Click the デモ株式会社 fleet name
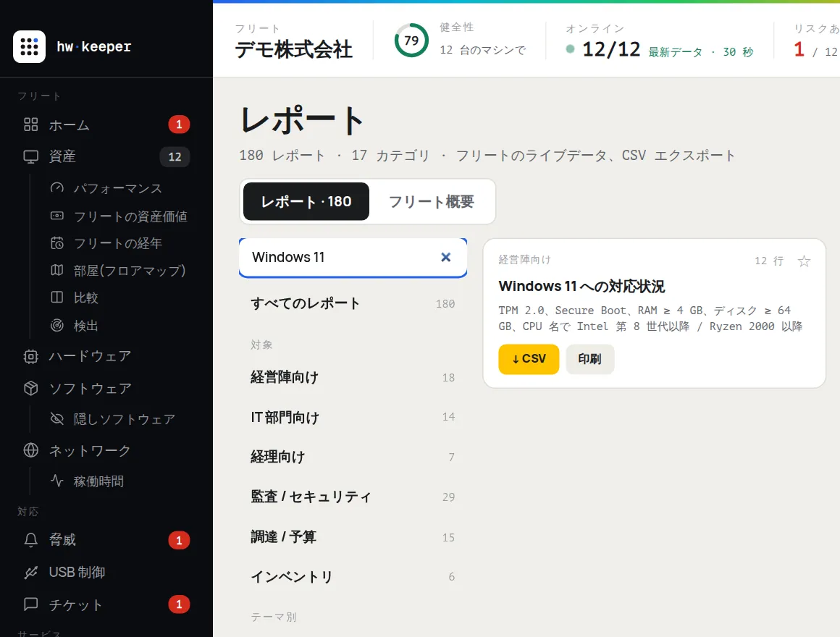This screenshot has height=637, width=840. [x=293, y=50]
